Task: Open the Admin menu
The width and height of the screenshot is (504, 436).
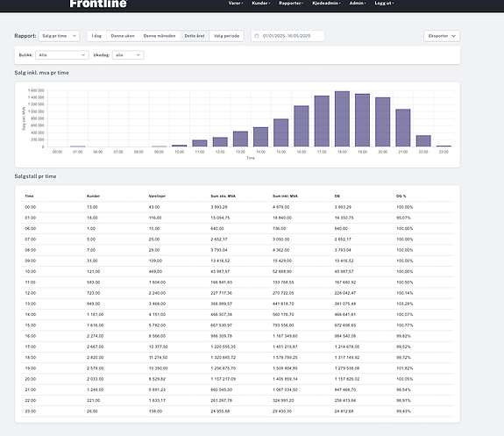Action: tap(358, 4)
